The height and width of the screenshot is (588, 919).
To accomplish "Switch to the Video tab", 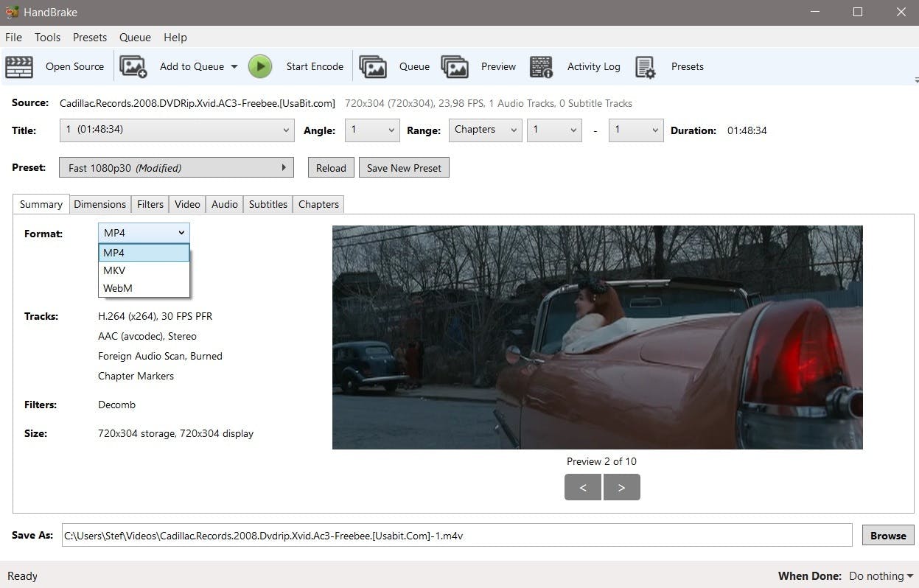I will 187,204.
